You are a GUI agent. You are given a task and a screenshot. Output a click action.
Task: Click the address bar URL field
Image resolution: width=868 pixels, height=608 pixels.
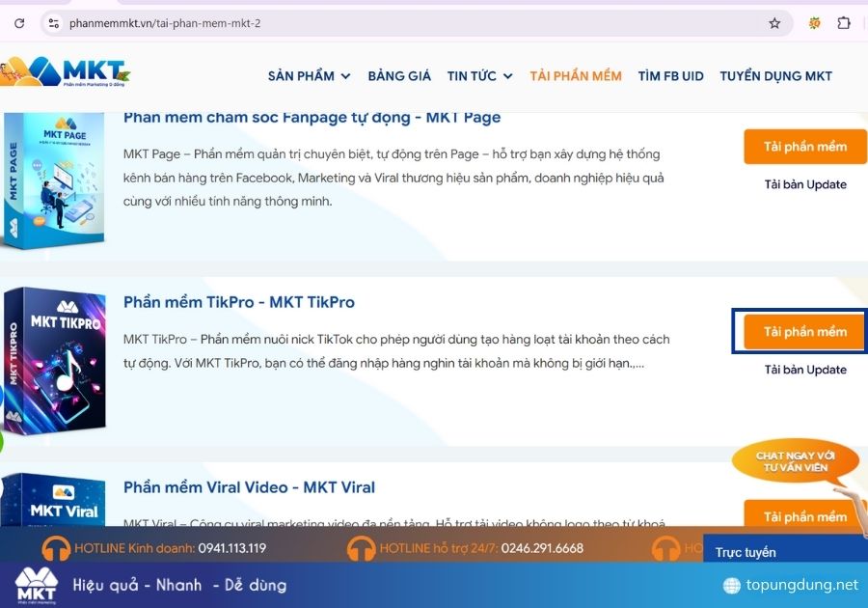[x=415, y=23]
